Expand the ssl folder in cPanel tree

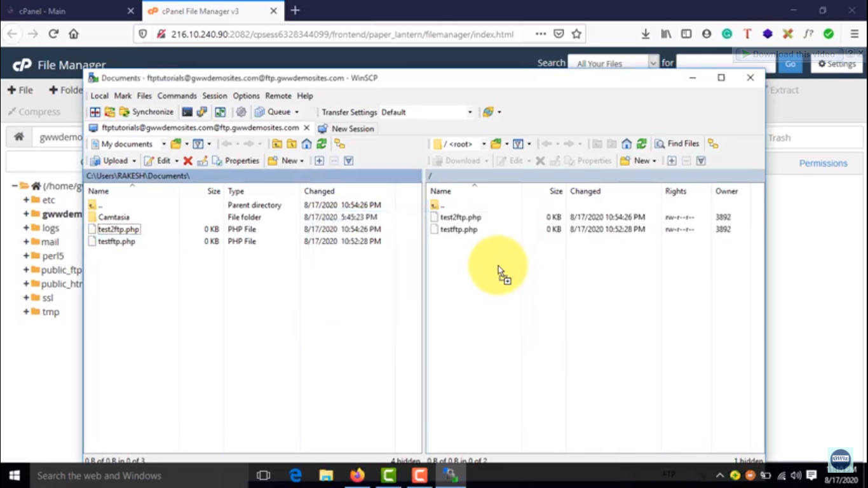click(x=27, y=298)
